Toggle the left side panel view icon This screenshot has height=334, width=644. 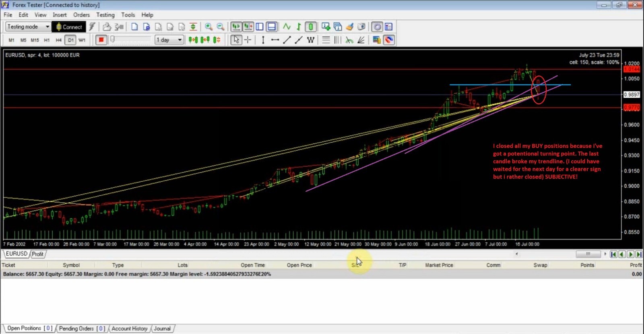click(260, 27)
